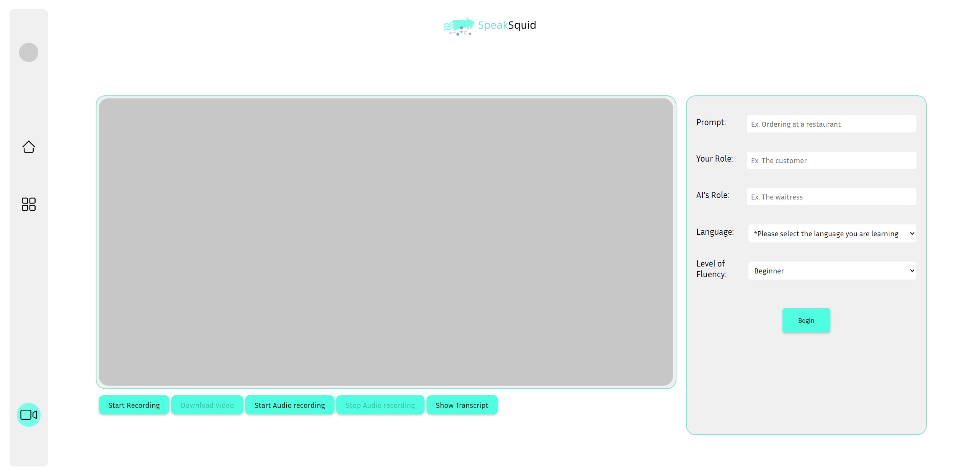Click the Your Role text field
The width and height of the screenshot is (980, 476).
831,160
